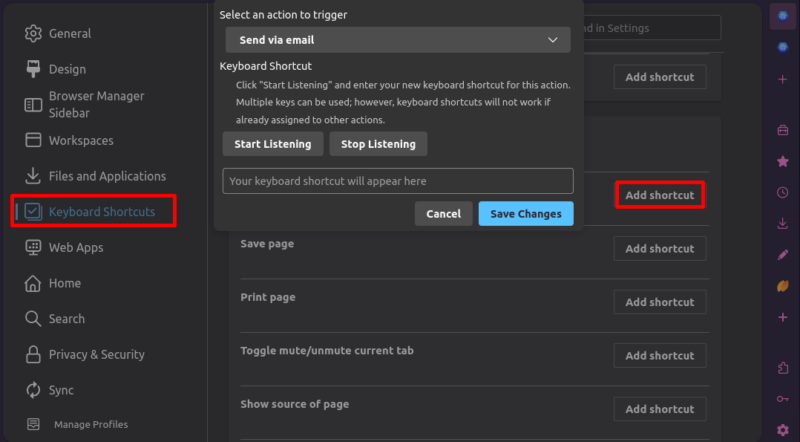Open history clock icon in sidebar
This screenshot has width=800, height=442.
782,192
